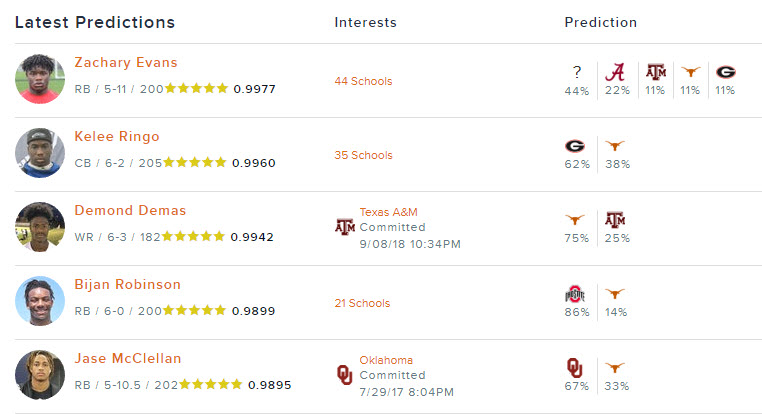762x414 pixels.
Task: Click Texas A&M logo in Zachary Evans prediction
Action: click(656, 72)
